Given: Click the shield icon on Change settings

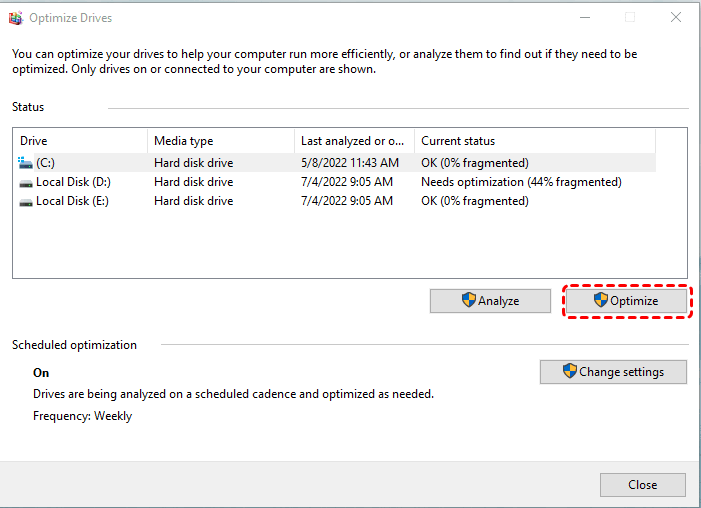Looking at the screenshot, I should [570, 371].
